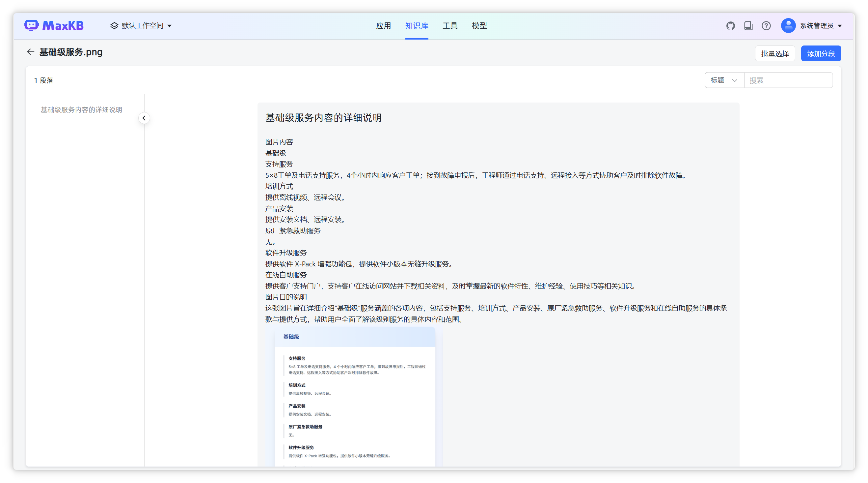Open the 工具 tab
868x483 pixels.
point(450,26)
